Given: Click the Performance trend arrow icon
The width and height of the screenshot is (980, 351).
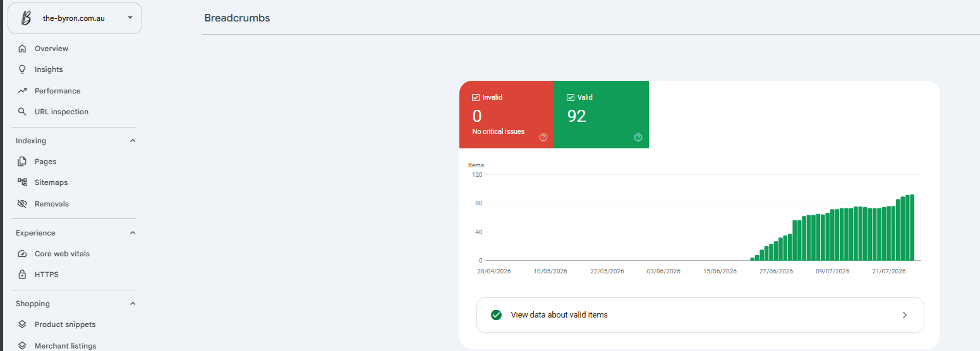Looking at the screenshot, I should [22, 91].
